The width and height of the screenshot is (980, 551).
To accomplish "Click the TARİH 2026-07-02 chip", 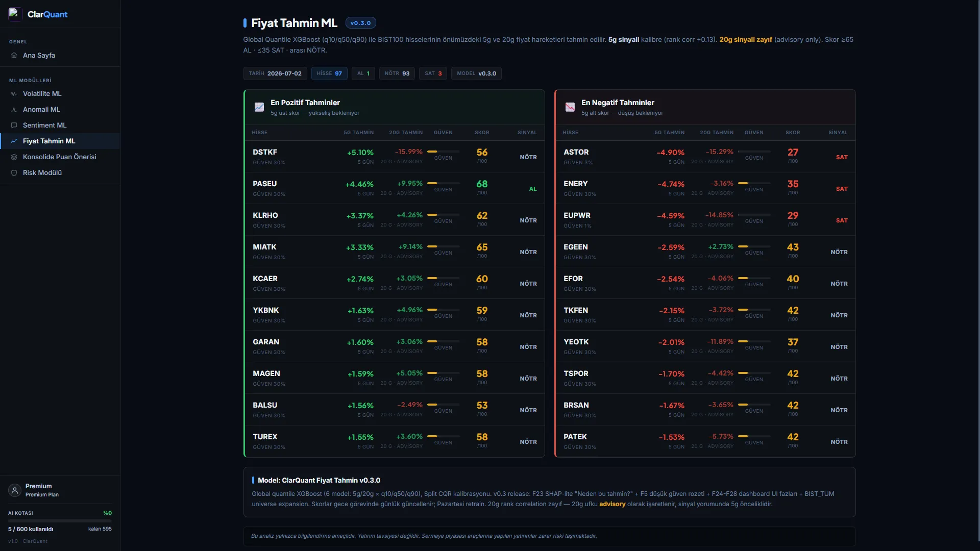I will (x=275, y=73).
